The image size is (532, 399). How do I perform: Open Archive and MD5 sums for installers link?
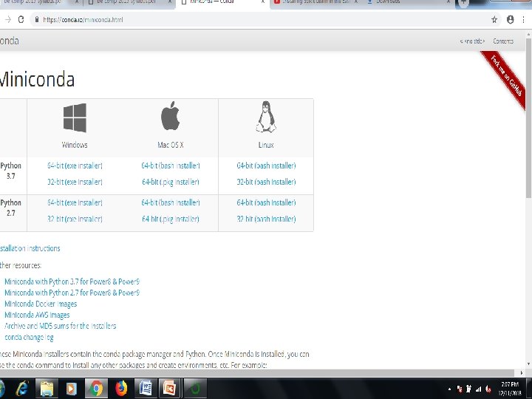coord(61,326)
